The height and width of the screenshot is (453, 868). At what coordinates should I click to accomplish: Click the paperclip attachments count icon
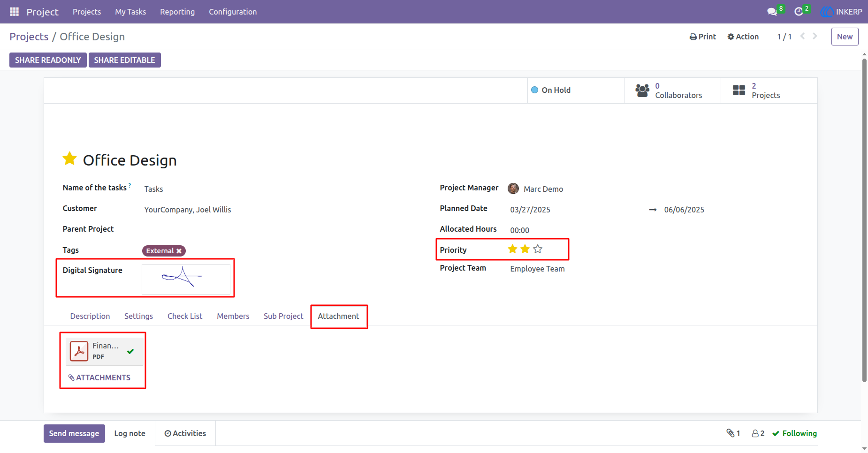click(x=731, y=433)
